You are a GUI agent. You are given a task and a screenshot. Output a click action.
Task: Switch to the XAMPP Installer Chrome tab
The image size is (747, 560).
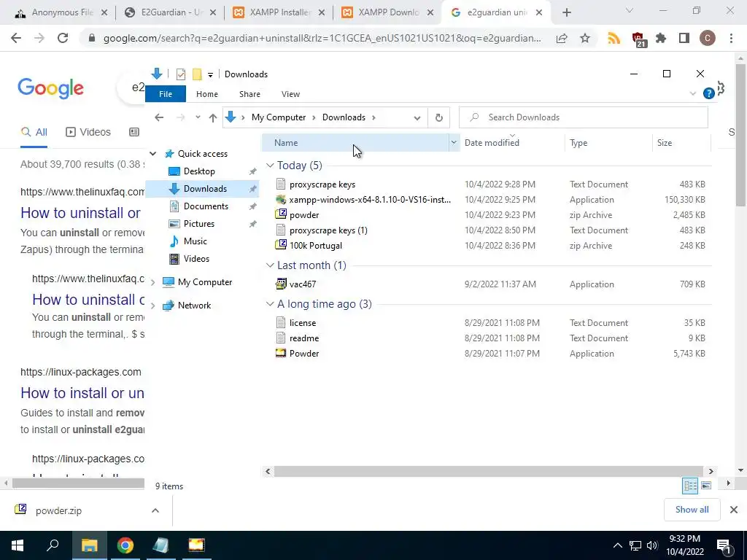(x=279, y=12)
